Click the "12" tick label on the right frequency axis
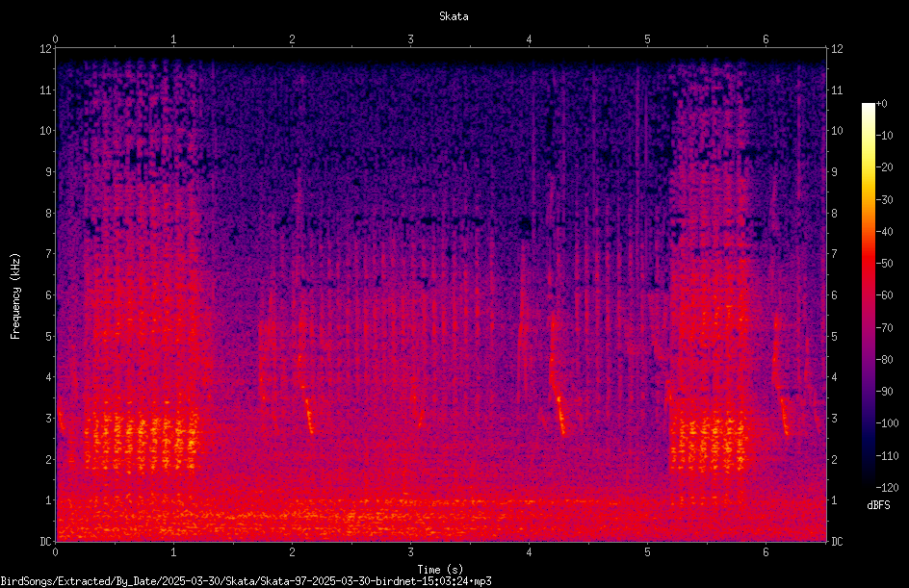909x588 pixels. tap(837, 49)
